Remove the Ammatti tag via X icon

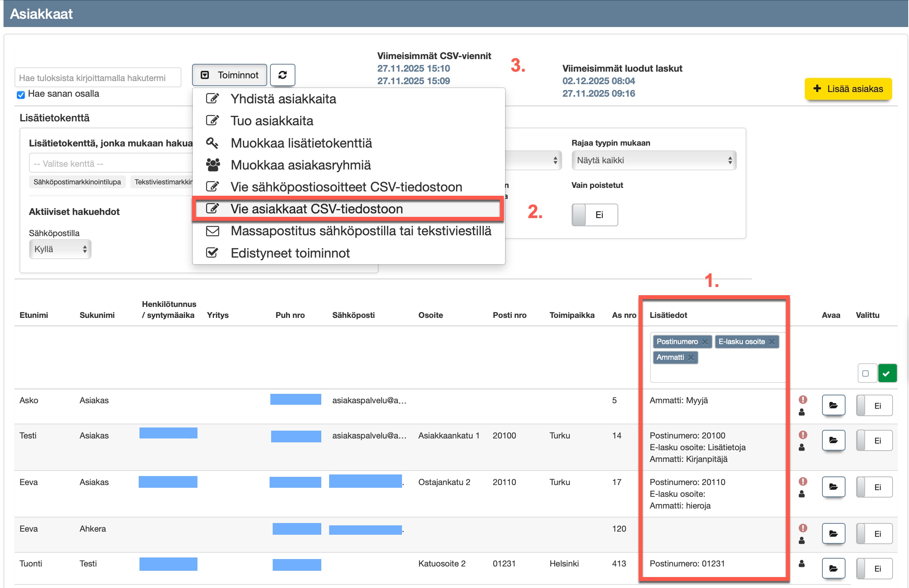(691, 357)
